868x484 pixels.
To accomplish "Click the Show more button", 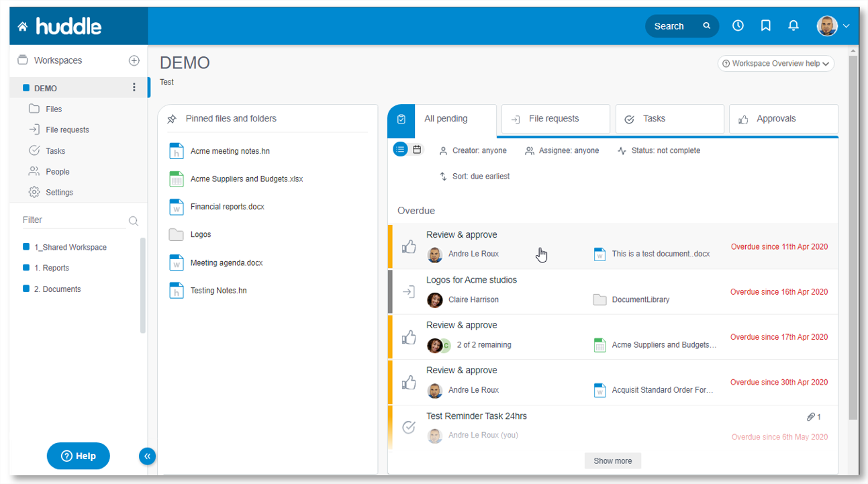I will tap(612, 461).
